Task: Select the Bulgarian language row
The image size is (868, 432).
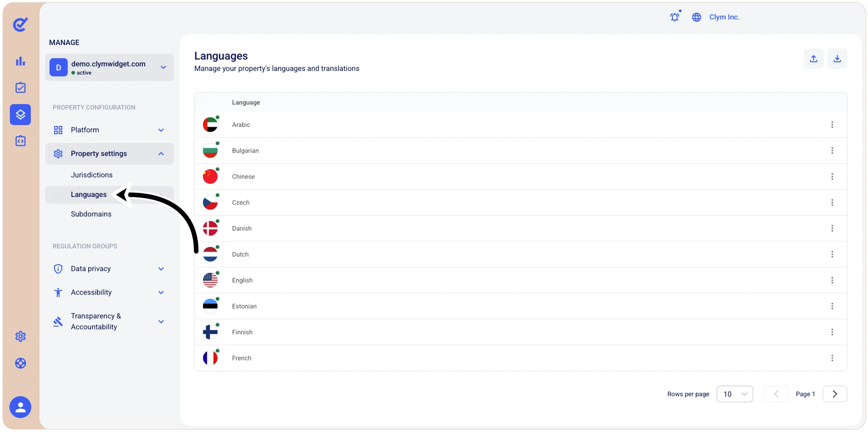Action: point(521,151)
